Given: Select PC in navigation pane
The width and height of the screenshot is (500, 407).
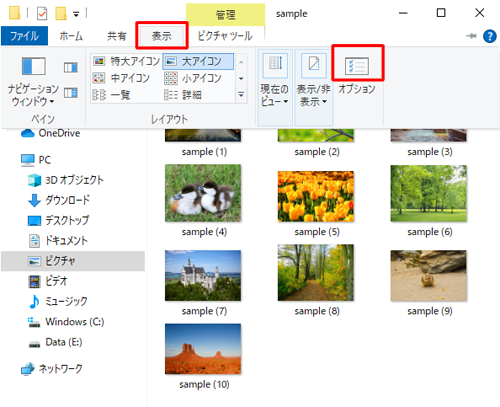Looking at the screenshot, I should tap(36, 160).
